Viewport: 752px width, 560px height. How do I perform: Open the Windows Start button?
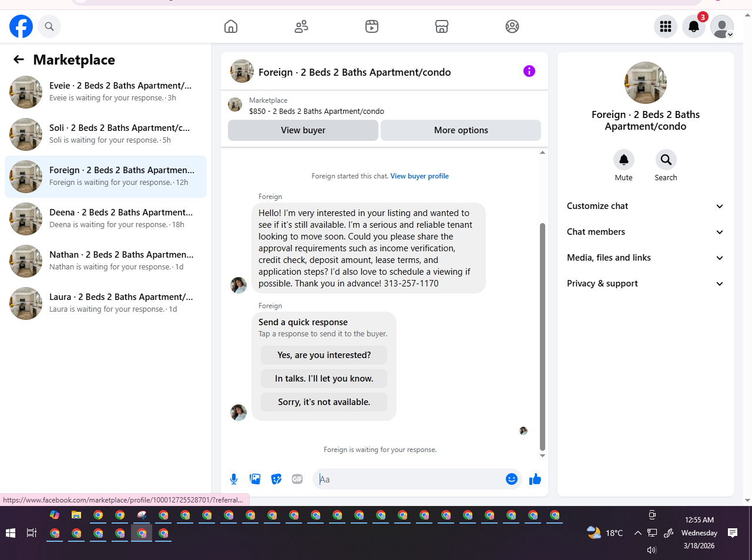[x=10, y=533]
